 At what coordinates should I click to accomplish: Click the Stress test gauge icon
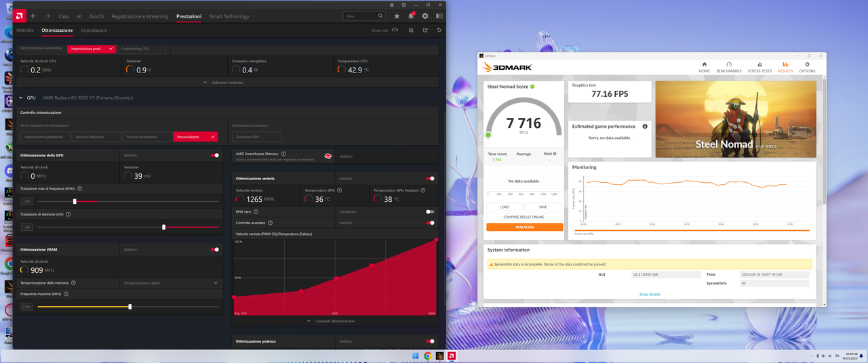click(x=395, y=30)
